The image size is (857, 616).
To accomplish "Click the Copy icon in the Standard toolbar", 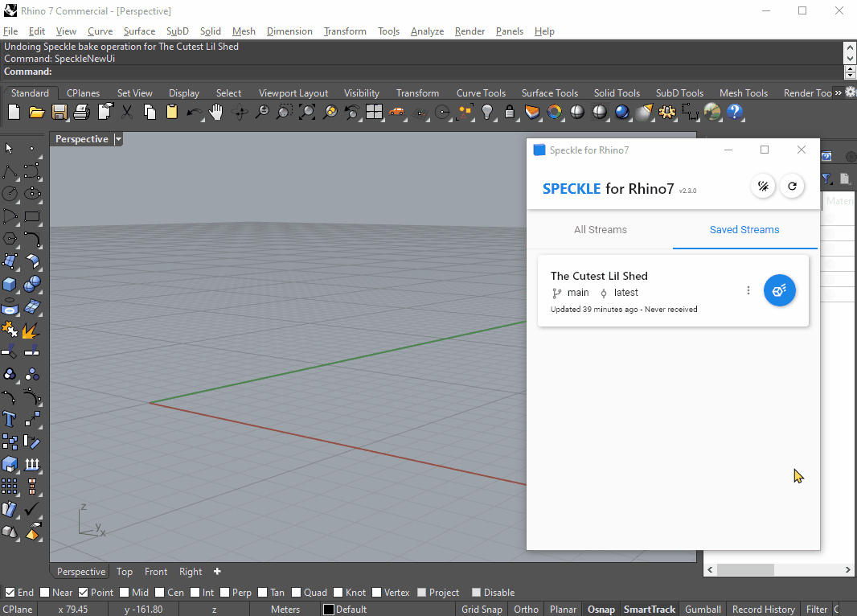I will tap(150, 113).
